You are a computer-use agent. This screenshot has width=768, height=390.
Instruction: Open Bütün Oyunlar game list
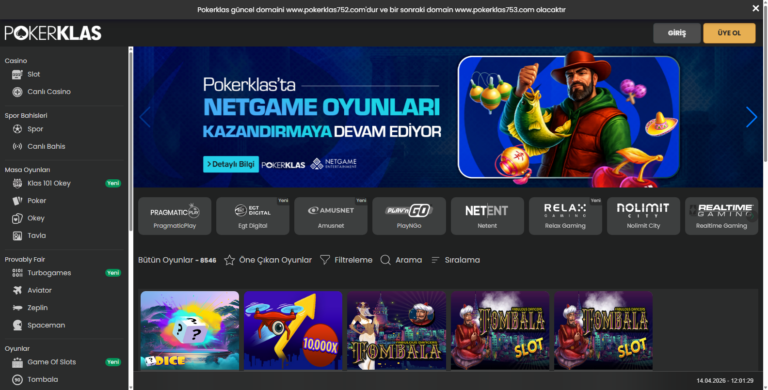(177, 260)
